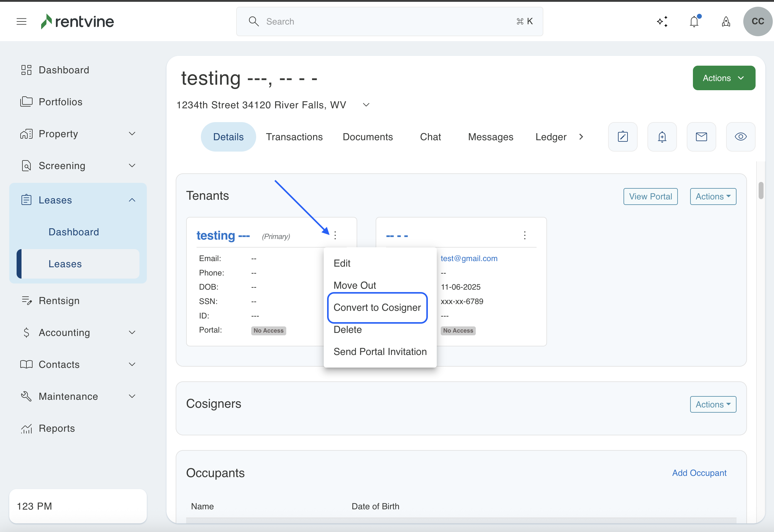Open the green Actions dropdown
774x532 pixels.
coord(724,78)
